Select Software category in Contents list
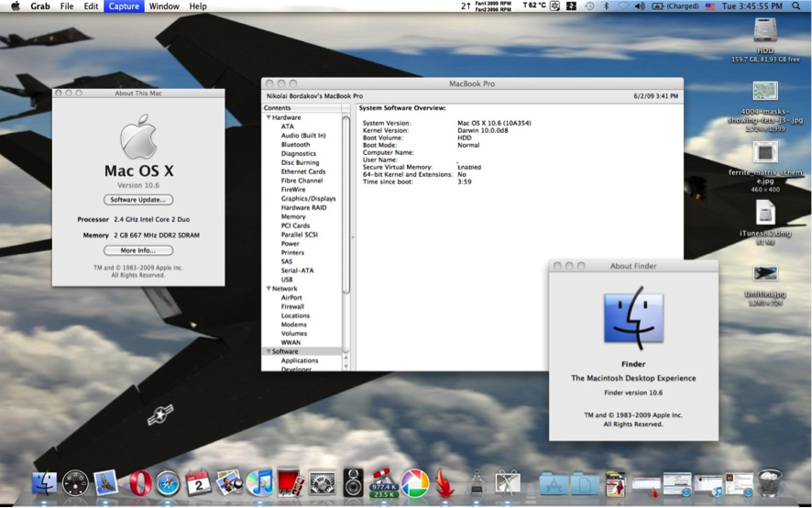The image size is (812, 508). click(302, 351)
